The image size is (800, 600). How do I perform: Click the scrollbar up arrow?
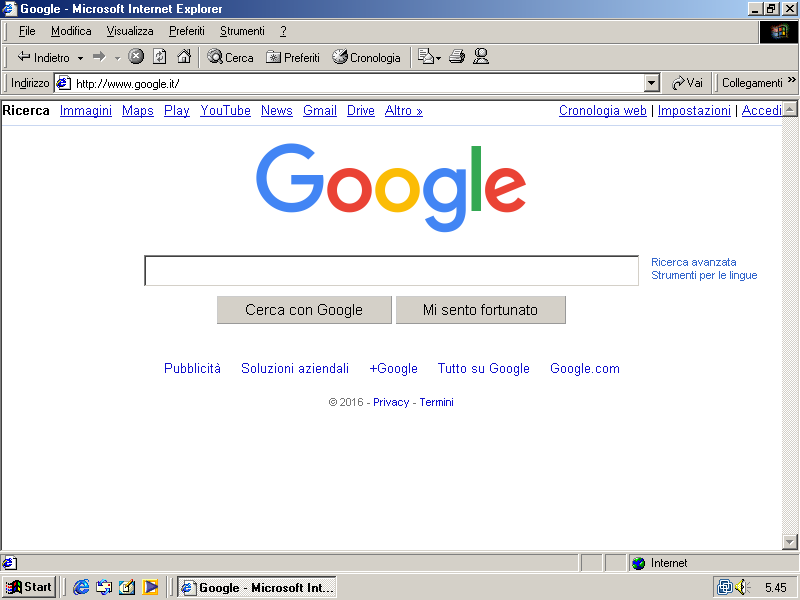tap(789, 109)
